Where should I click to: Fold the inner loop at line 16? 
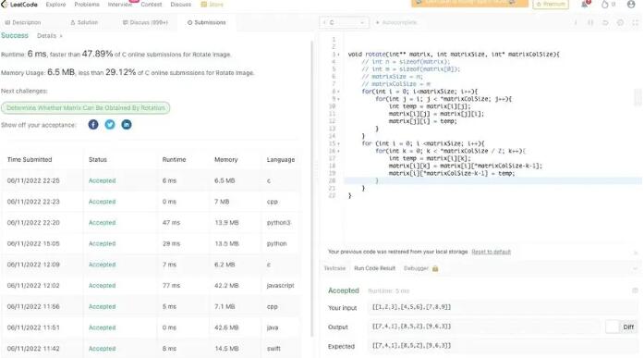click(338, 151)
